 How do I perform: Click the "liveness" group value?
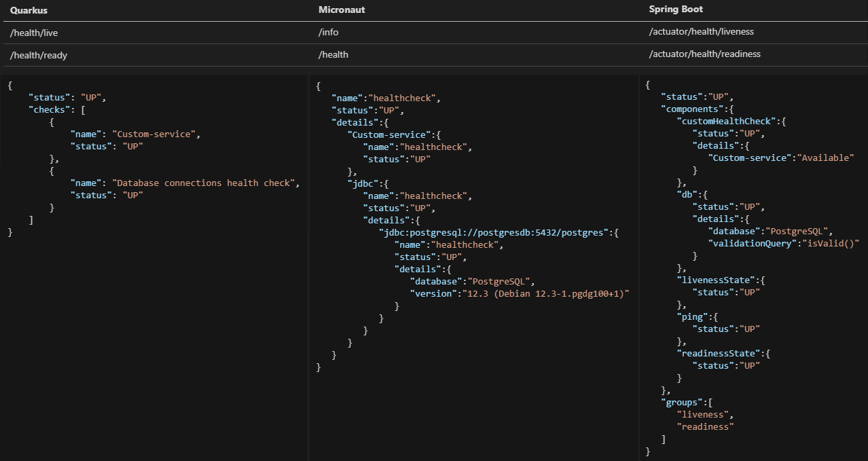pos(702,414)
